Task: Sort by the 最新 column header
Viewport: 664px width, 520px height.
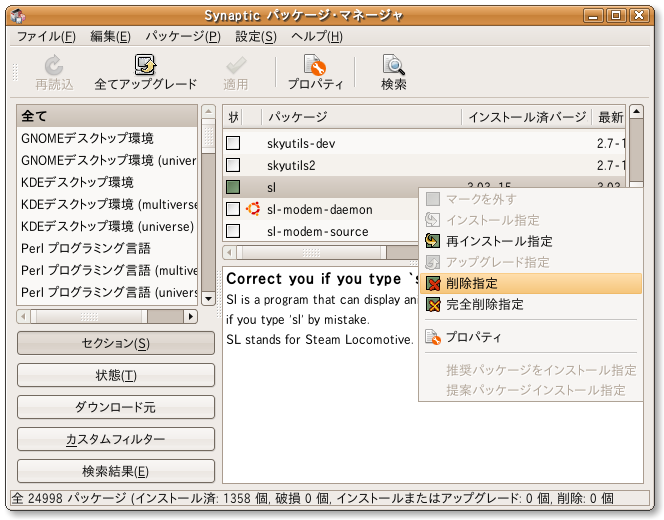Action: (x=608, y=117)
